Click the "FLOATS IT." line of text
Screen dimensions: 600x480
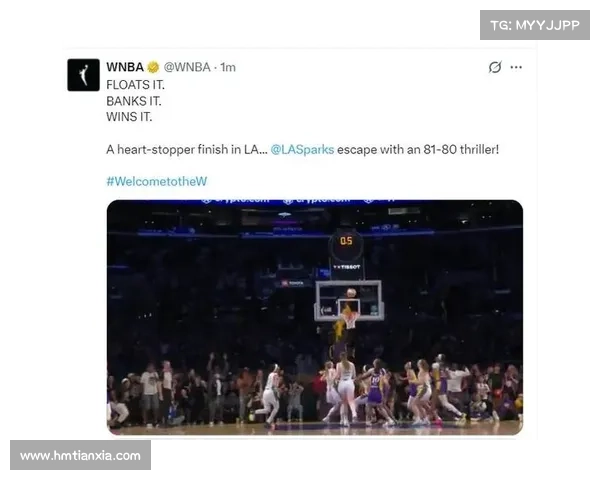[x=135, y=85]
